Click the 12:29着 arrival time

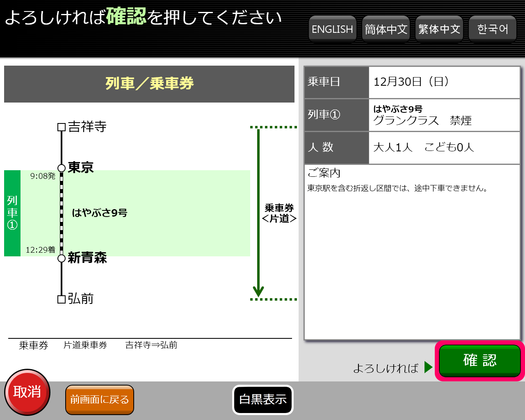click(40, 250)
